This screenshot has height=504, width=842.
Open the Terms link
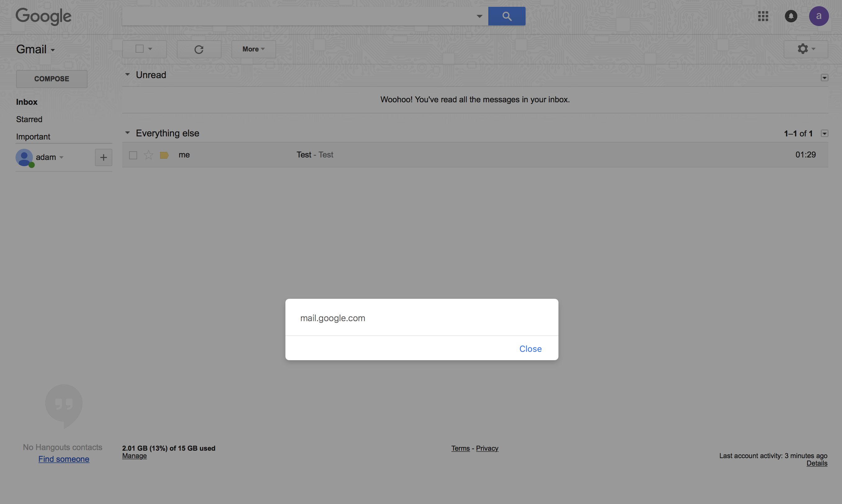click(x=460, y=448)
